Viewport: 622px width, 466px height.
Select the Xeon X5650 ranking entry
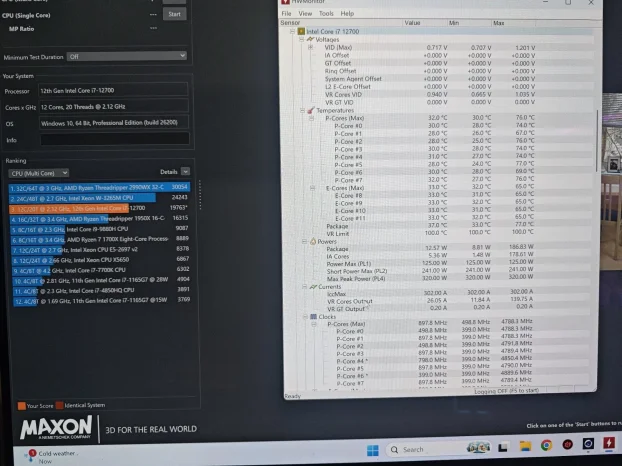(x=102, y=260)
